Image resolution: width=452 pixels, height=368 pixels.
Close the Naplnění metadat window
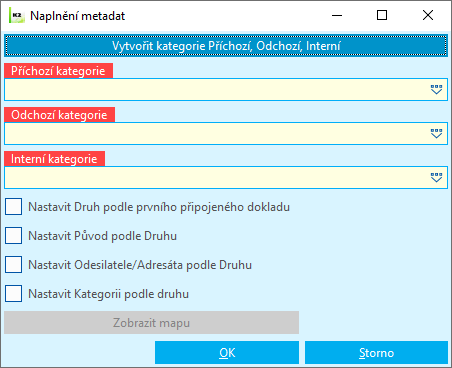(x=428, y=15)
